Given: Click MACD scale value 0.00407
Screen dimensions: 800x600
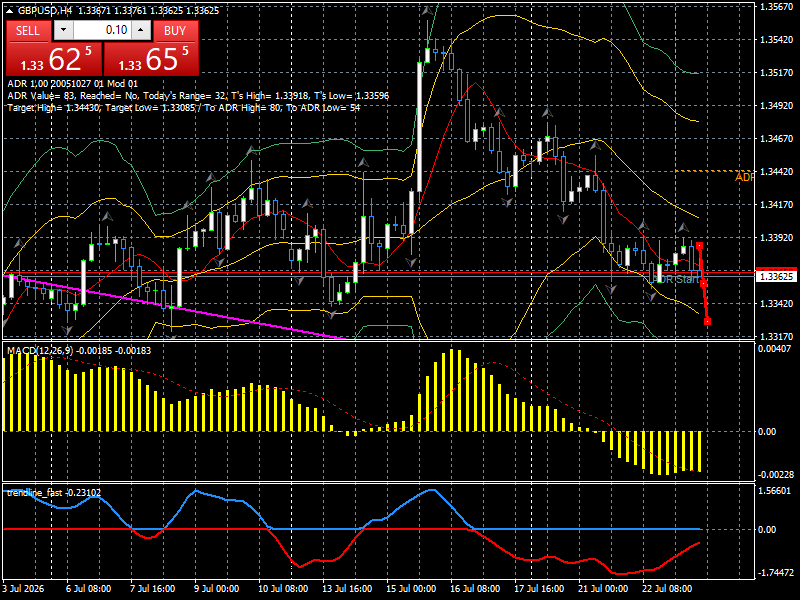Looking at the screenshot, I should [774, 349].
